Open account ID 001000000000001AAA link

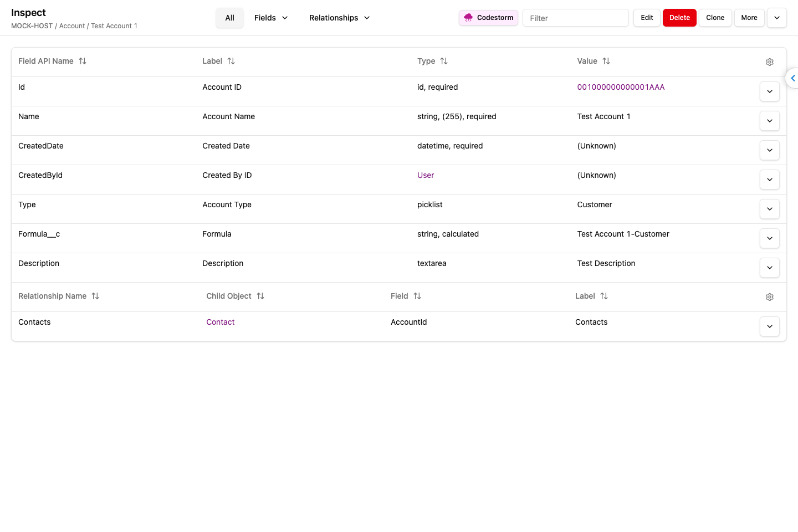tap(621, 87)
